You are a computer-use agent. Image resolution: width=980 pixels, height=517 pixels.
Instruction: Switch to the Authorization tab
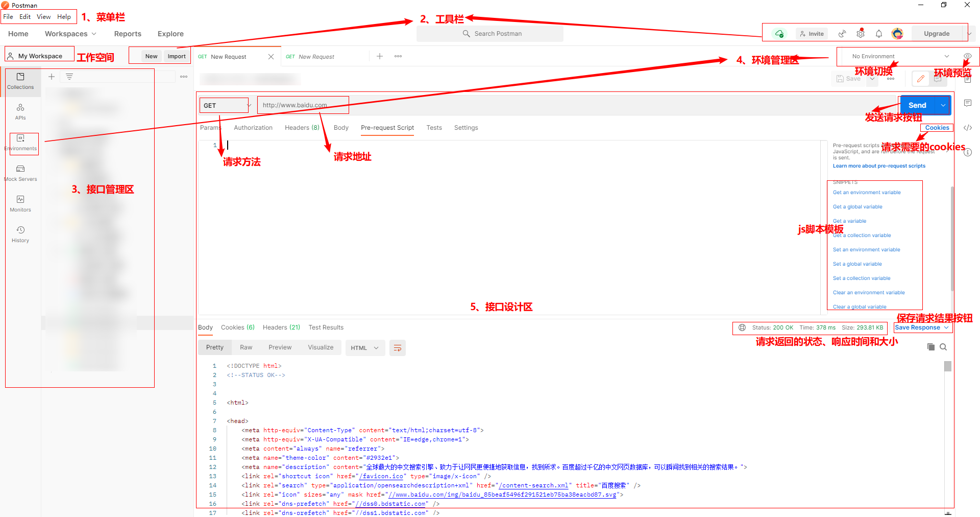[x=253, y=128]
